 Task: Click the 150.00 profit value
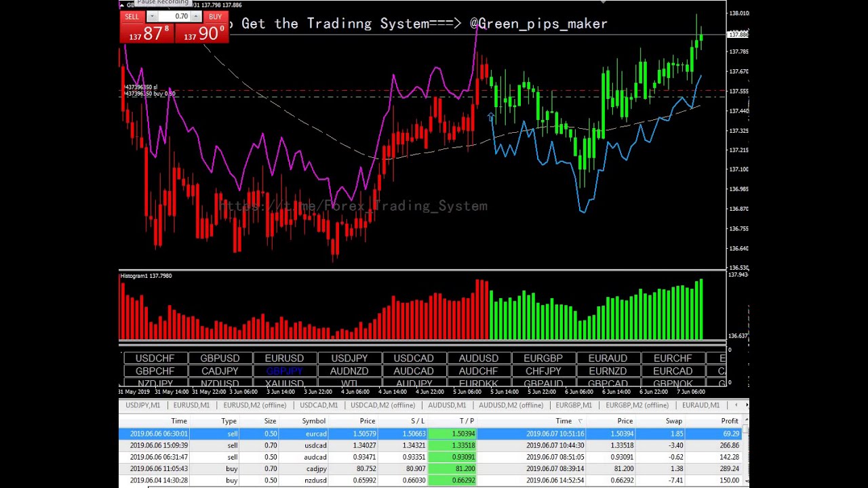pyautogui.click(x=729, y=480)
